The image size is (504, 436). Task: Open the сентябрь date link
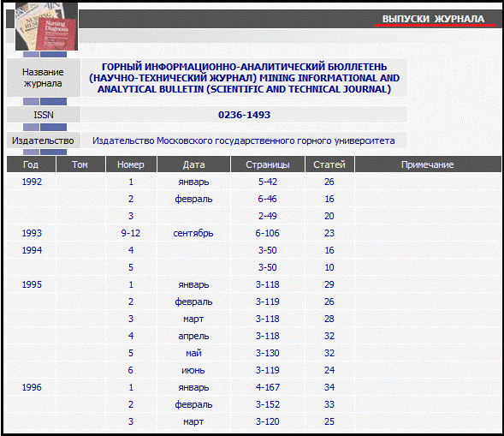(x=193, y=233)
